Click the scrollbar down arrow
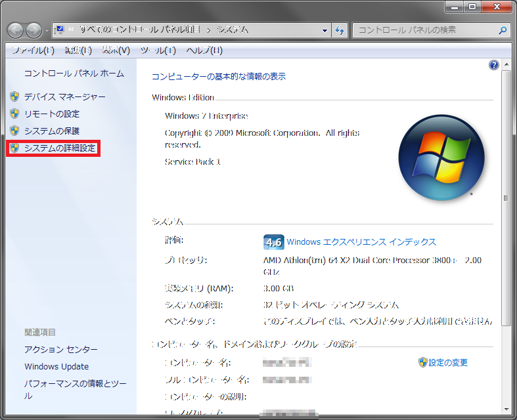This screenshot has height=420, width=517. tap(506, 409)
